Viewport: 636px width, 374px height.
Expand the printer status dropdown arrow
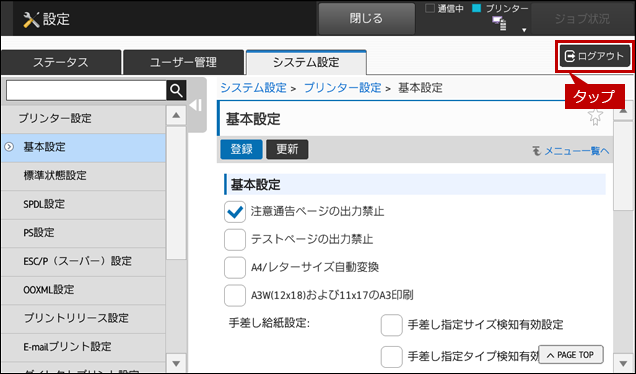524,30
